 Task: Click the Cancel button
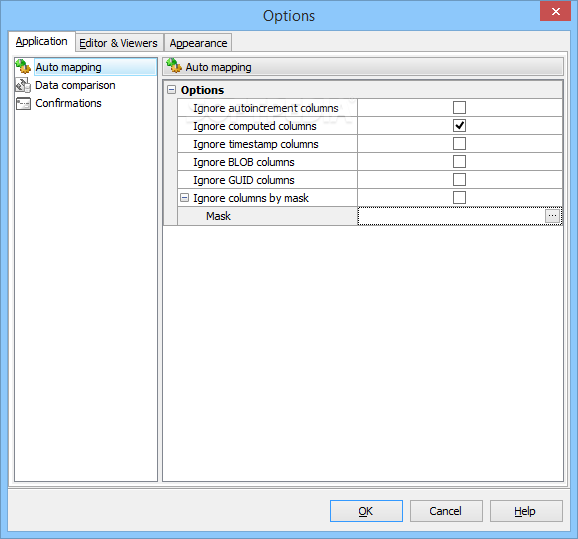point(446,511)
